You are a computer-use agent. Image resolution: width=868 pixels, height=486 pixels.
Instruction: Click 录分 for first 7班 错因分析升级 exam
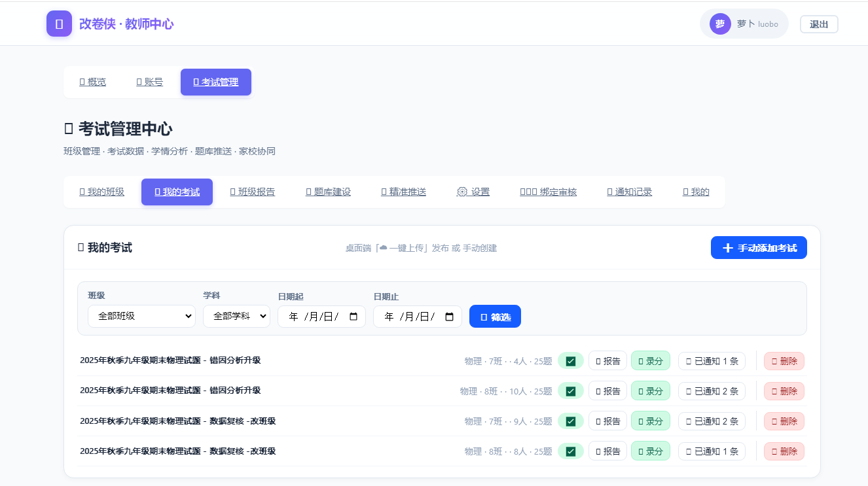[651, 361]
